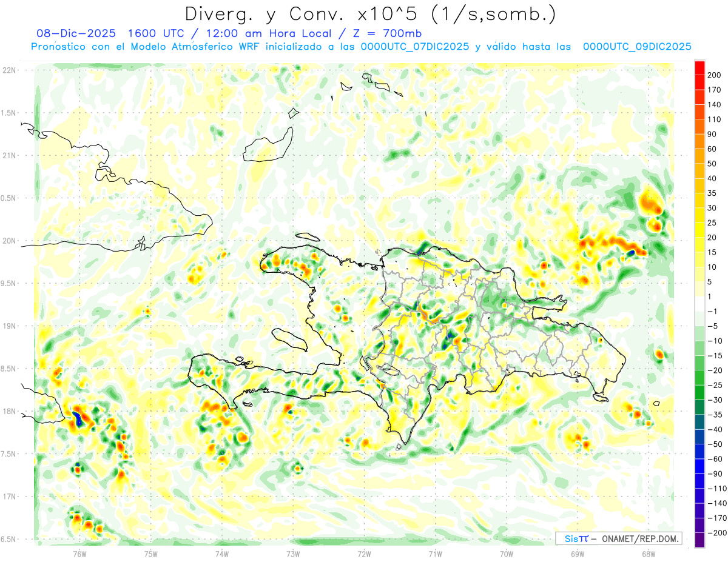This screenshot has height=562, width=728.
Task: Click the positive '90' colorbar value
Action: pos(712,134)
